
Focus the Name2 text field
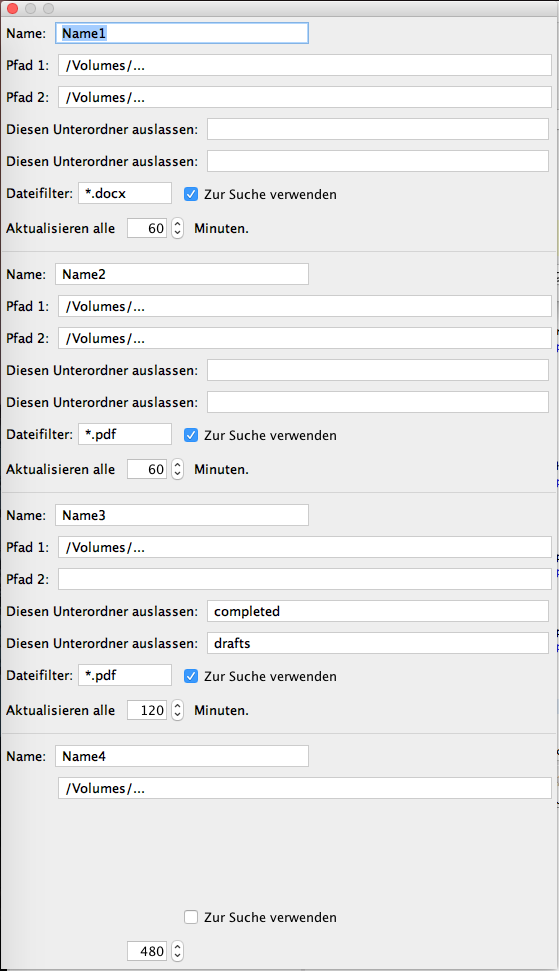[x=182, y=274]
